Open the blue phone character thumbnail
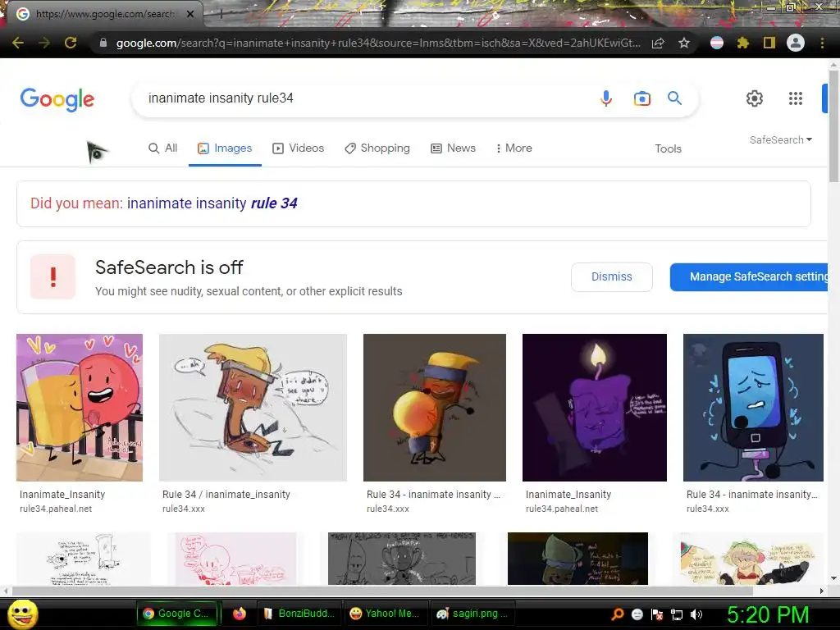This screenshot has height=630, width=840. tap(753, 408)
